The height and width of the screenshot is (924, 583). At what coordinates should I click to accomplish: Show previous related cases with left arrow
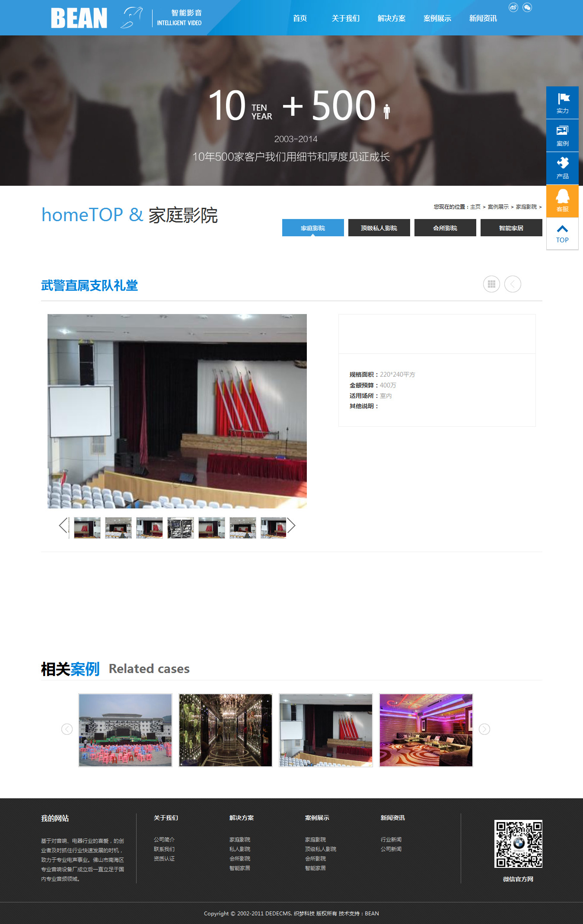(x=67, y=729)
